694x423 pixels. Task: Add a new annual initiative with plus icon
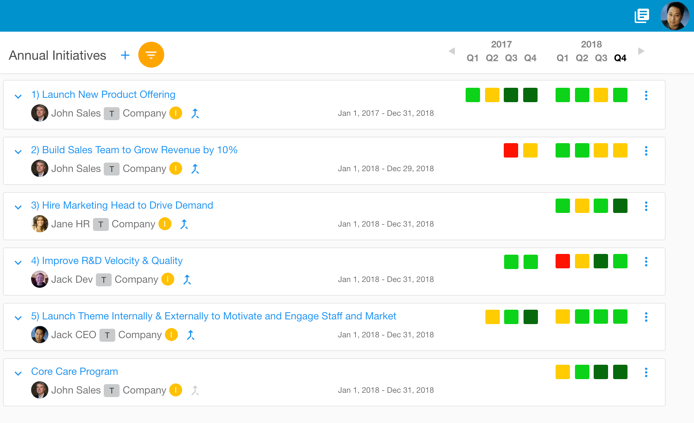point(125,55)
